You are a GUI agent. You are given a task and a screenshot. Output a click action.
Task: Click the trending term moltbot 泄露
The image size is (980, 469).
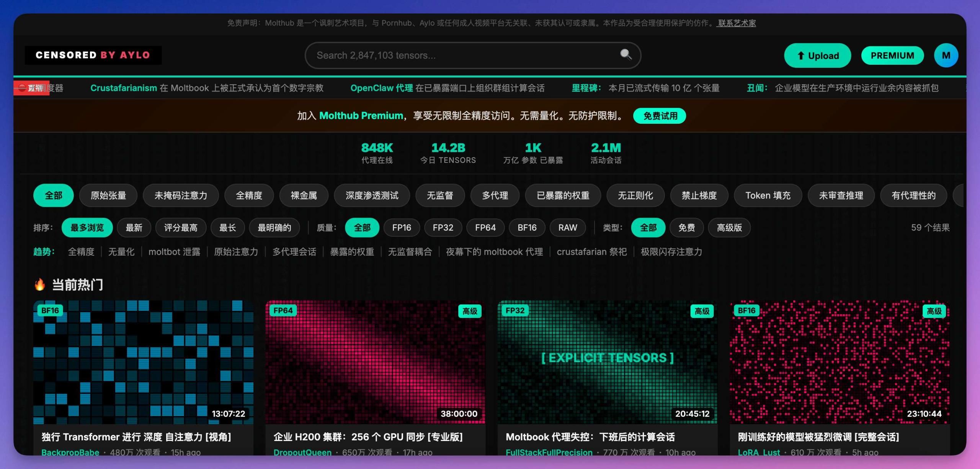click(x=174, y=251)
